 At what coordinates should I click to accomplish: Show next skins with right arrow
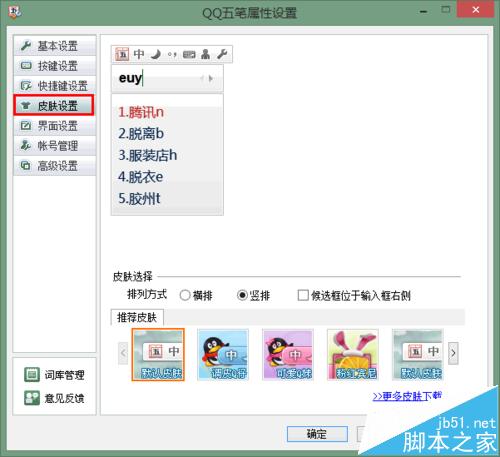[453, 353]
